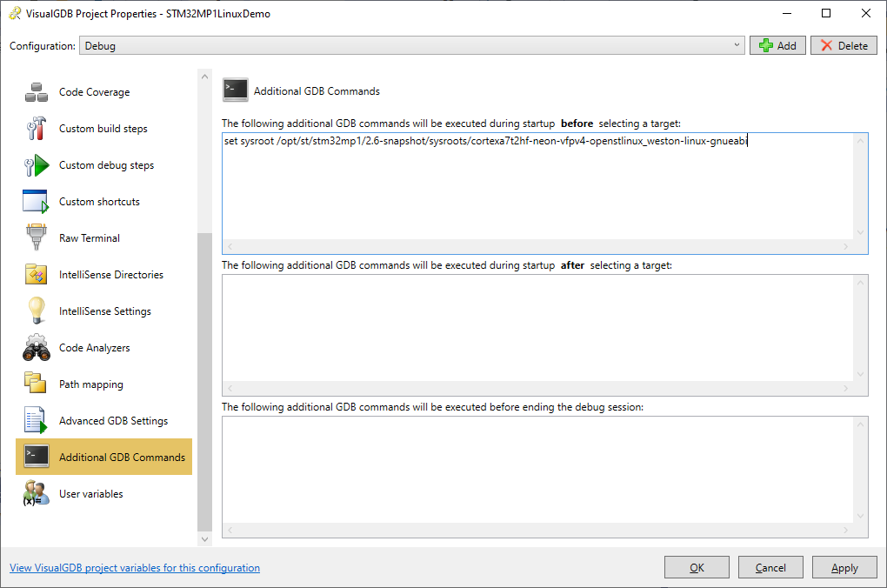Open View VisualGDB project variables link
Image resolution: width=887 pixels, height=588 pixels.
click(135, 568)
